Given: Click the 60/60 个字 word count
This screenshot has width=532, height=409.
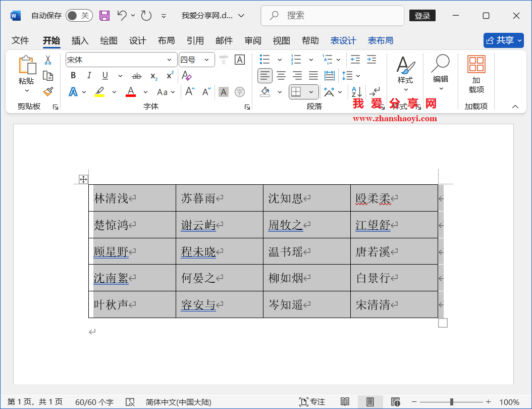Looking at the screenshot, I should [x=94, y=402].
